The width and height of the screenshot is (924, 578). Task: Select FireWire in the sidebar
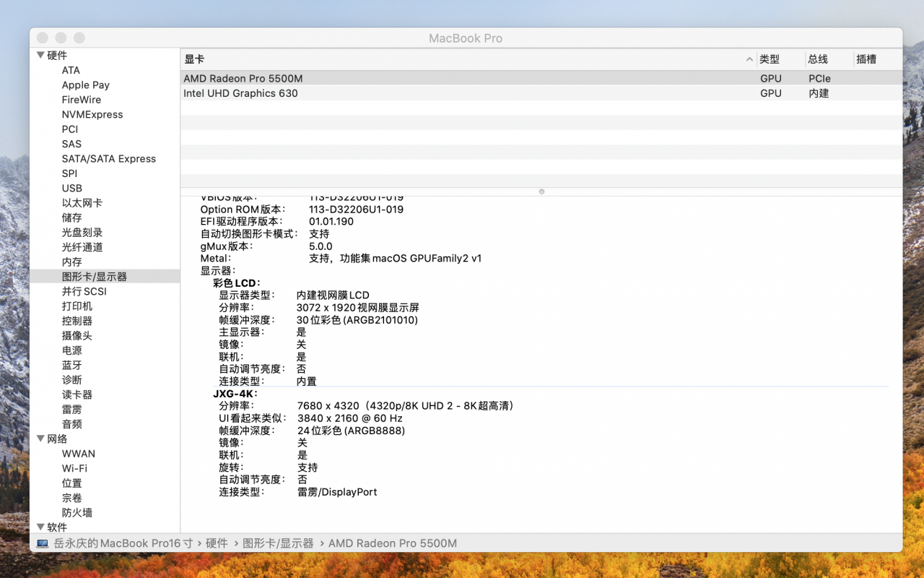click(82, 100)
